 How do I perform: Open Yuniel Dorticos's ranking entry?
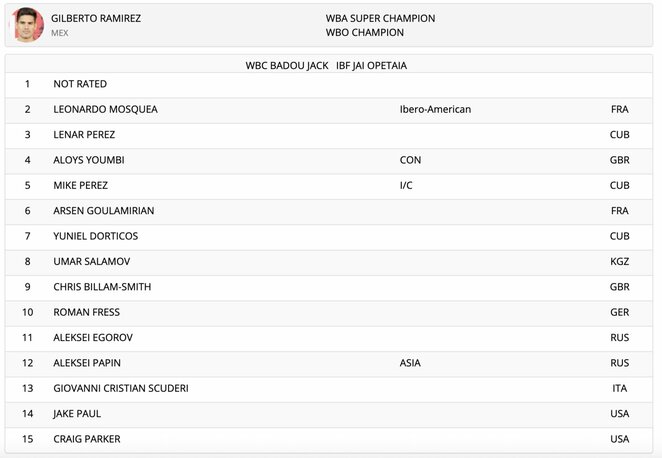328,236
